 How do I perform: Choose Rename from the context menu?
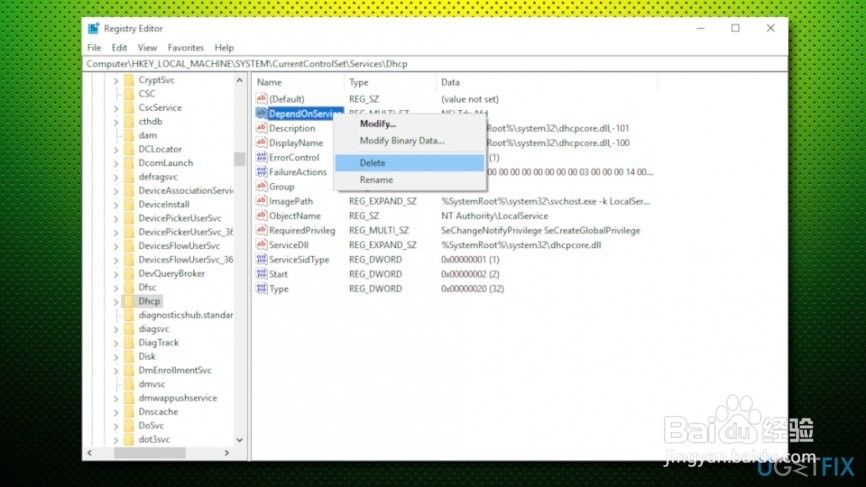(x=409, y=180)
